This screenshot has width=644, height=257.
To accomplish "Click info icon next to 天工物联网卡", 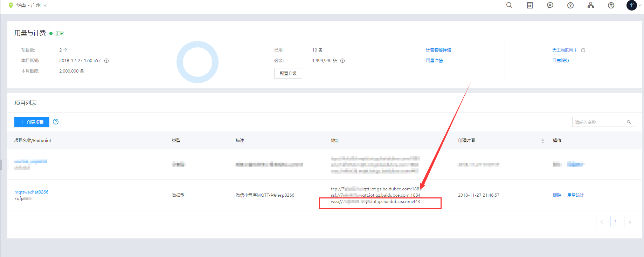I will [x=583, y=50].
